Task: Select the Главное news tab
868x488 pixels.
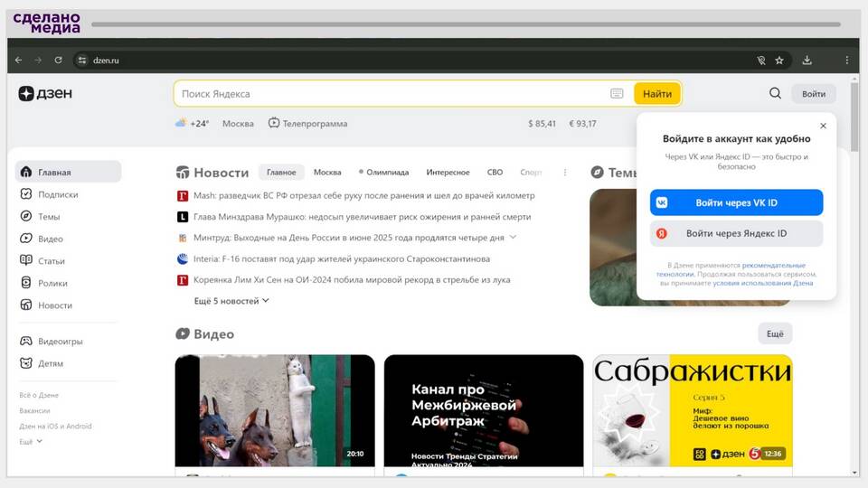Action: [x=281, y=172]
